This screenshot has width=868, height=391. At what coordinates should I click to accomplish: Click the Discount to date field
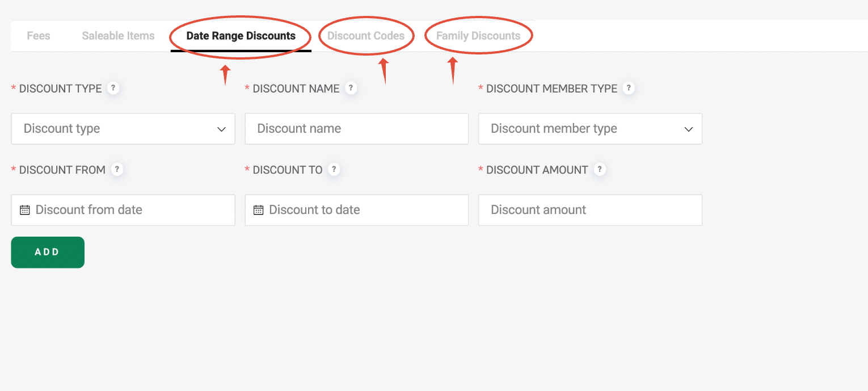click(364, 210)
